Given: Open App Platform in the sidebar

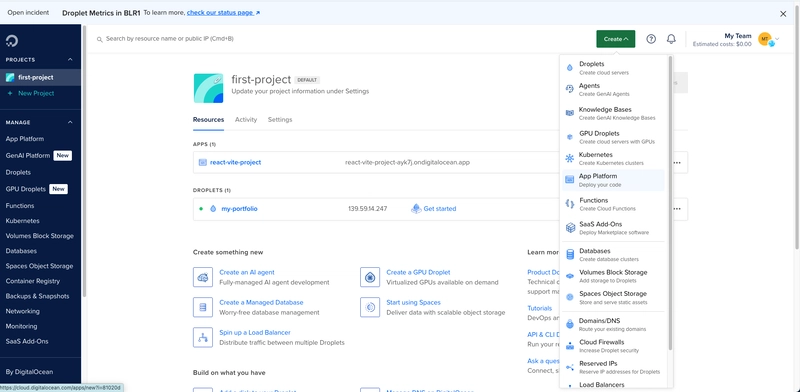Looking at the screenshot, I should [x=24, y=139].
